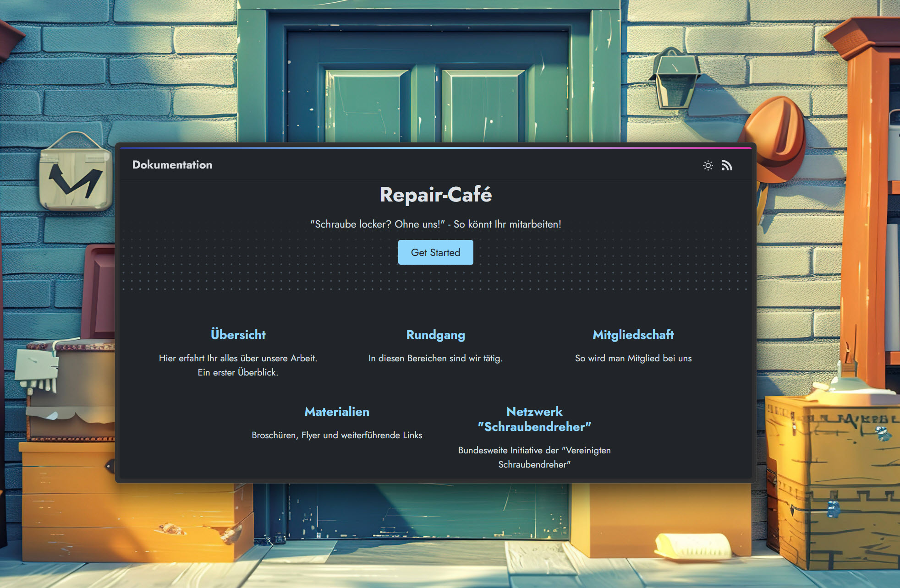
Task: Click the Dokumentation site title
Action: point(172,165)
